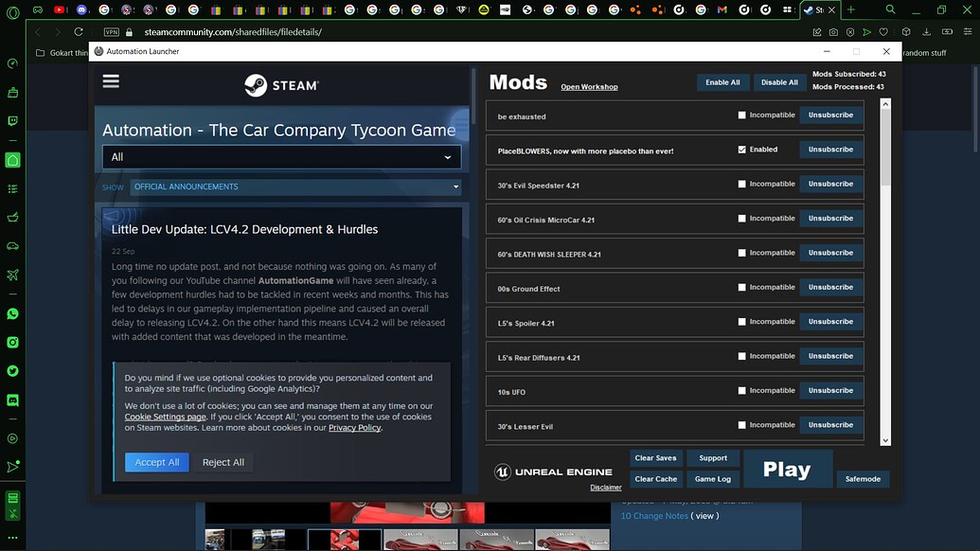
Task: Open GX Corner gamepad icon
Action: pos(38,10)
